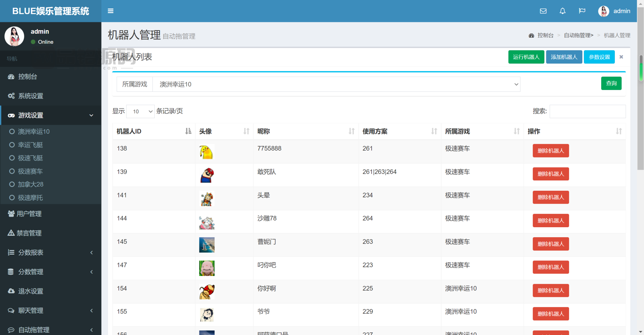Delete robot 154 你好啊 with its button
This screenshot has width=644, height=335.
click(x=551, y=290)
